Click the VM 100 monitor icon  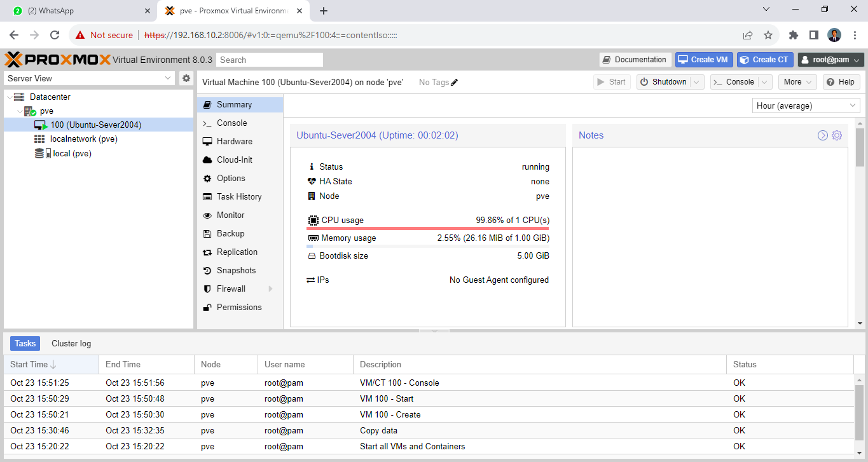(41, 125)
